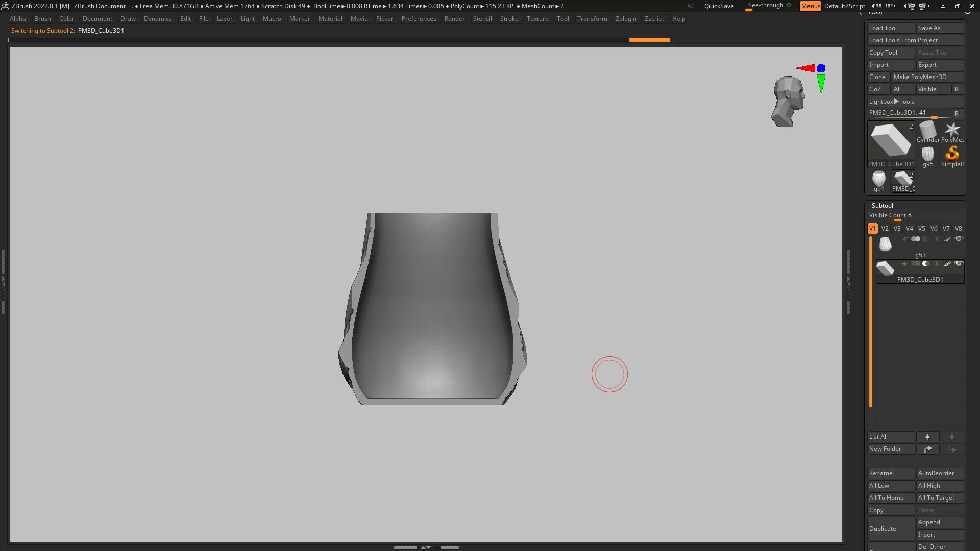Click the blue axis dot on the view gizmo

(x=821, y=68)
